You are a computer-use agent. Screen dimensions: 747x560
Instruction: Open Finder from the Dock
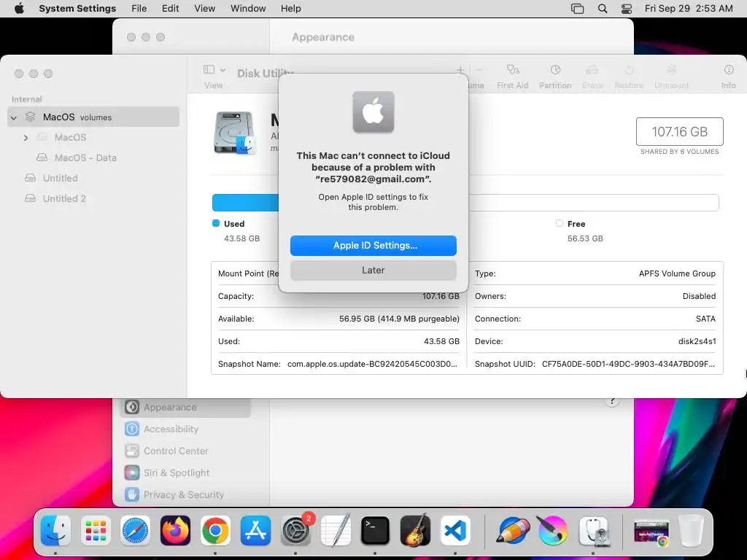tap(55, 530)
